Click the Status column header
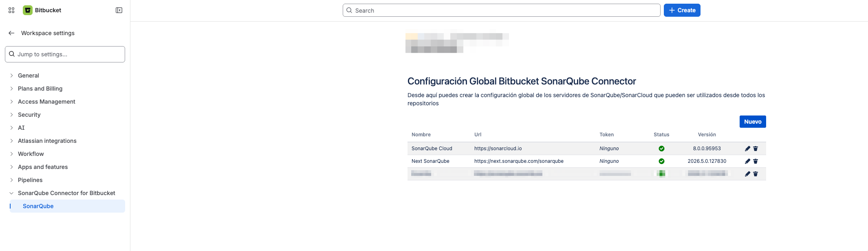 coord(661,135)
